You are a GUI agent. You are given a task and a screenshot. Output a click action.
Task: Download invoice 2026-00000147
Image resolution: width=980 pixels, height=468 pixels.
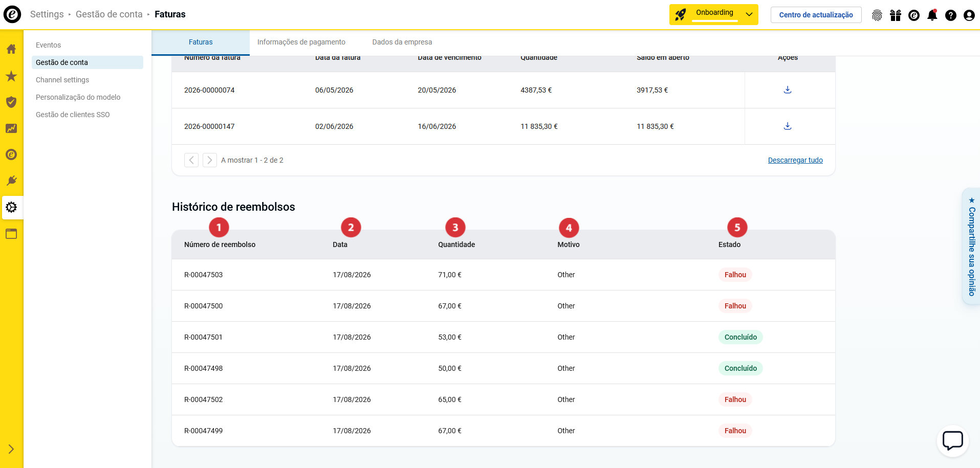point(788,126)
